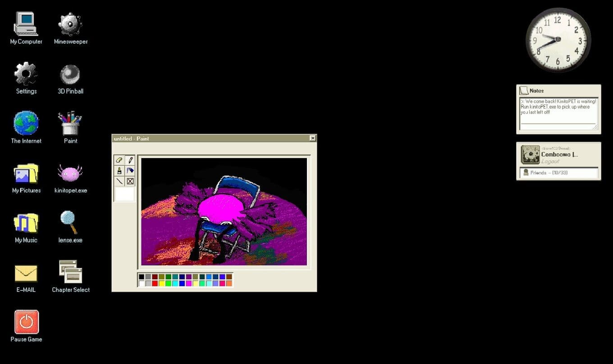
Task: Open Chapter Select on the desktop
Action: (x=71, y=272)
